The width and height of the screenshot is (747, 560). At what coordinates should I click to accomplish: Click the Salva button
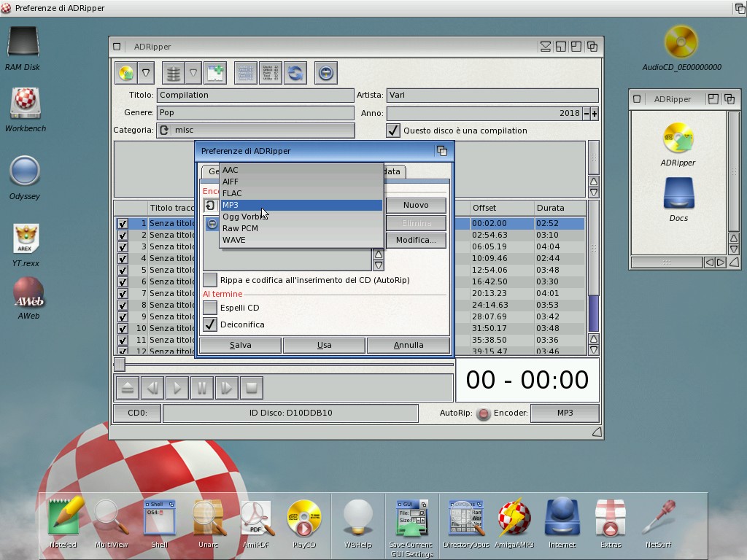(x=240, y=345)
